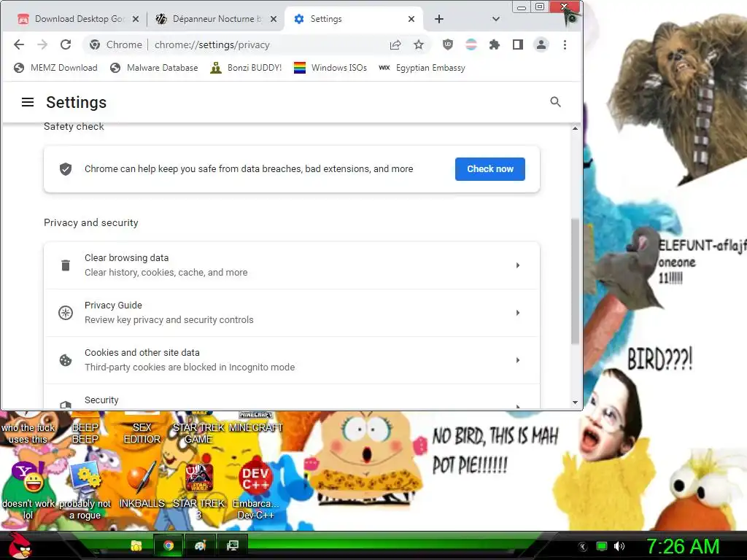The image size is (747, 560).
Task: Launch the INKBALLS desktop shortcut
Action: click(142, 485)
